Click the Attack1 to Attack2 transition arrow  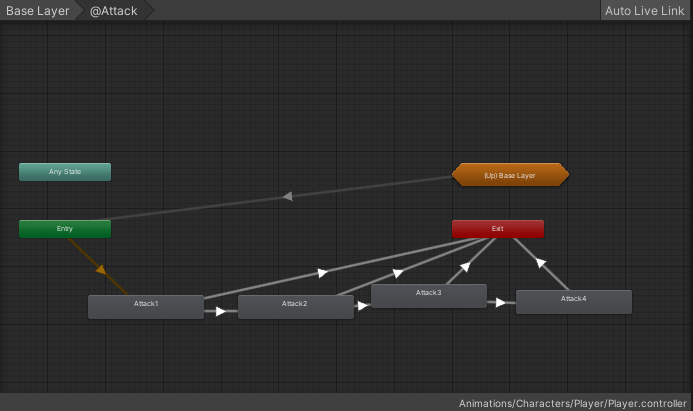(x=221, y=312)
